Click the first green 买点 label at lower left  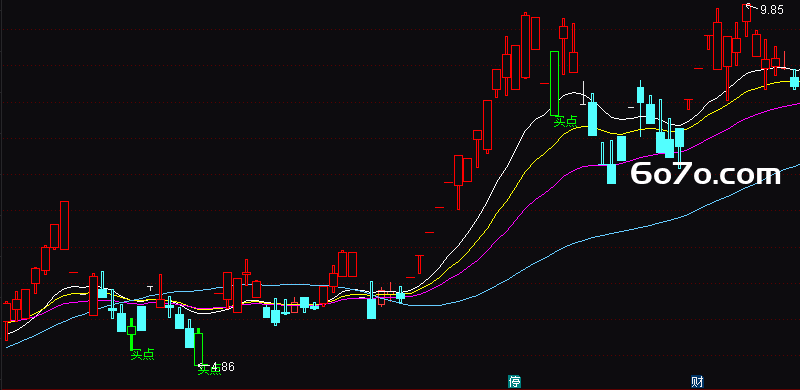[142, 355]
